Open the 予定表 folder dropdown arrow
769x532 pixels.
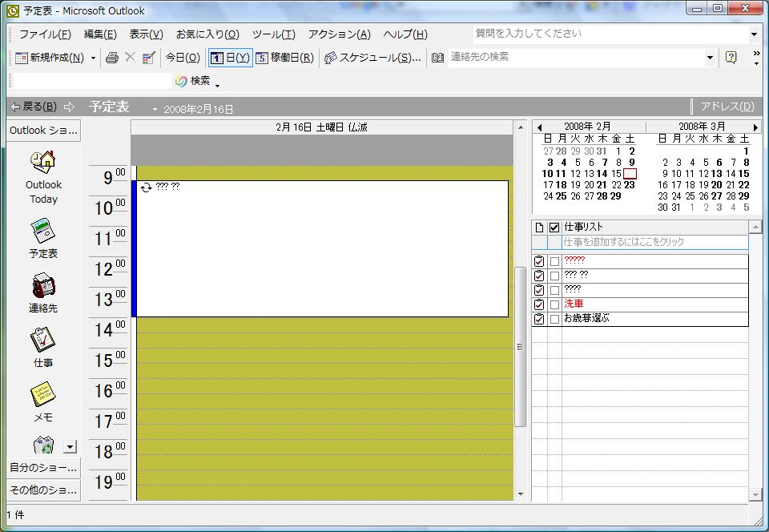[155, 109]
